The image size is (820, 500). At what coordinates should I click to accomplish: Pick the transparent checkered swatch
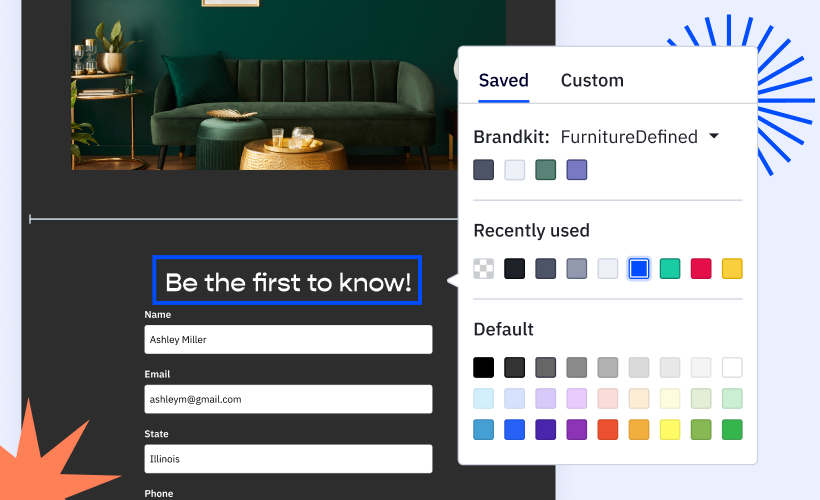tap(483, 268)
